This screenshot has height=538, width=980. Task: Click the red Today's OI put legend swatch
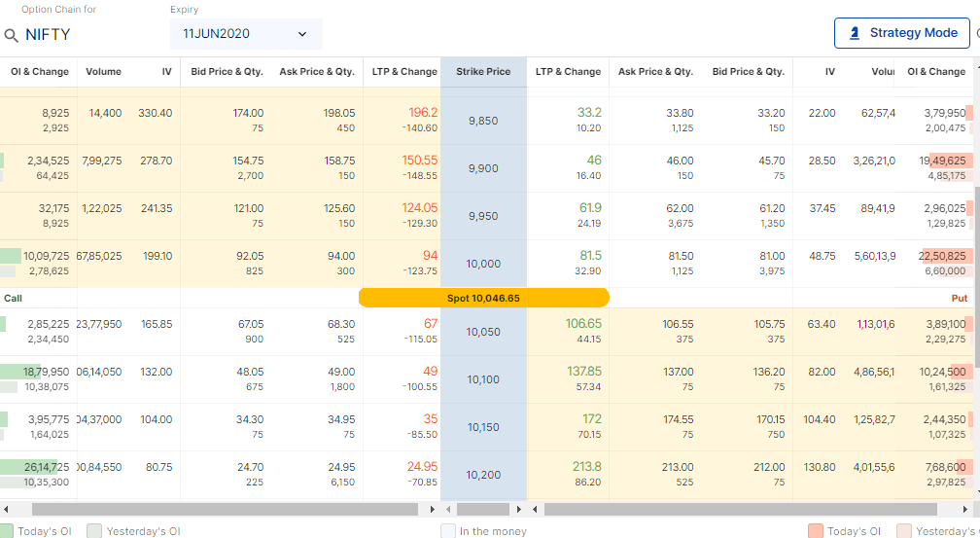coord(815,531)
